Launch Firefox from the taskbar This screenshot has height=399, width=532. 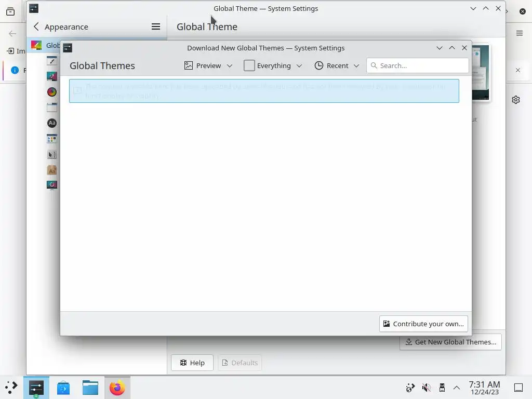pos(117,388)
